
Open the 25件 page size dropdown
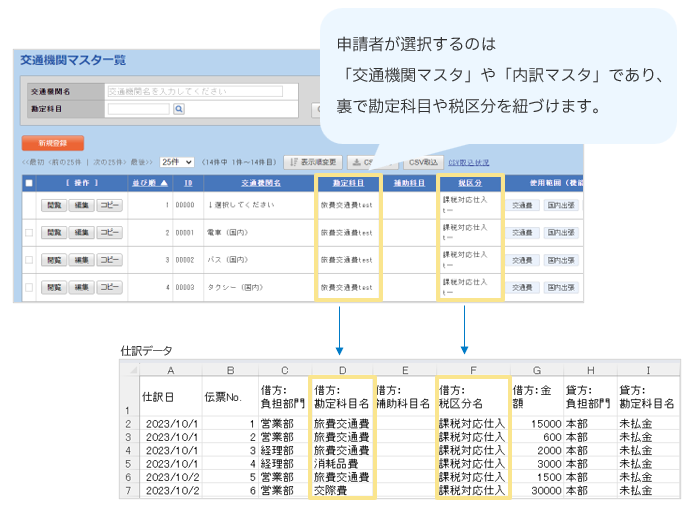tap(177, 161)
